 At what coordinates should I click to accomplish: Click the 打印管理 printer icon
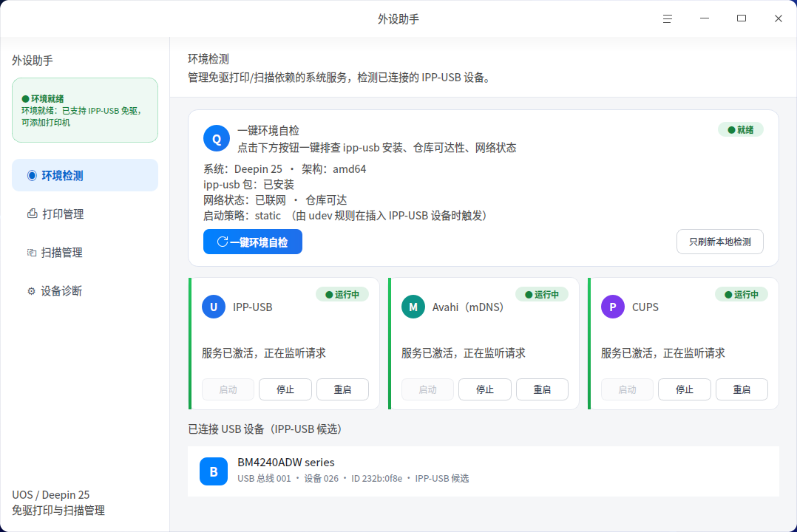tap(32, 214)
